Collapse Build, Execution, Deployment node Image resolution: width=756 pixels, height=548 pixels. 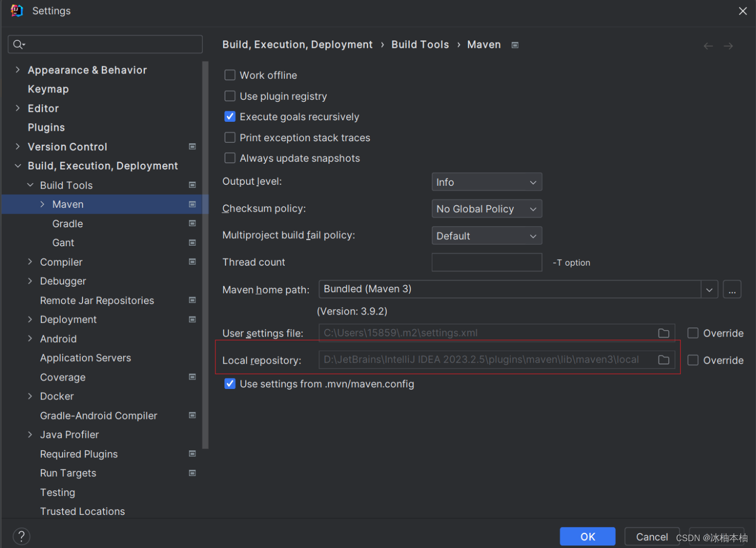point(18,166)
